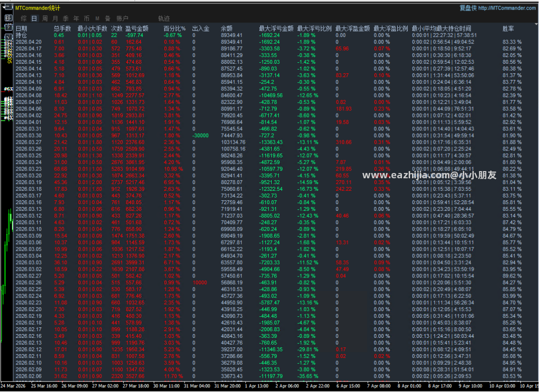539x392 pixels.
Task: Click the 68.68 total lots value
Action: coord(60,169)
